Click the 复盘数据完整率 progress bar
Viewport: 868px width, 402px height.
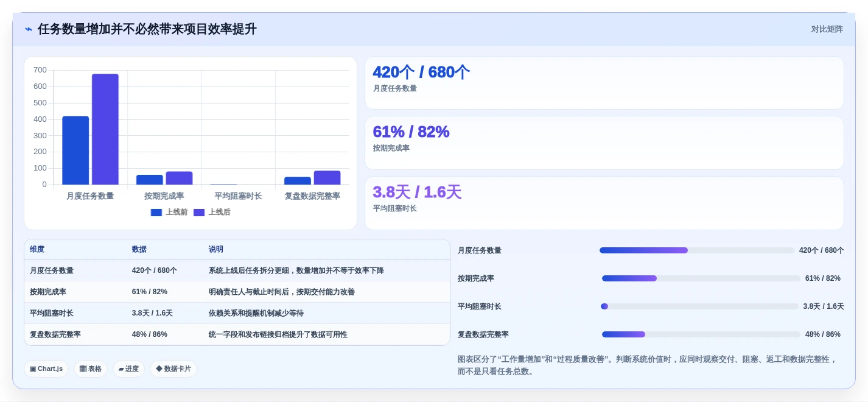[x=701, y=334]
